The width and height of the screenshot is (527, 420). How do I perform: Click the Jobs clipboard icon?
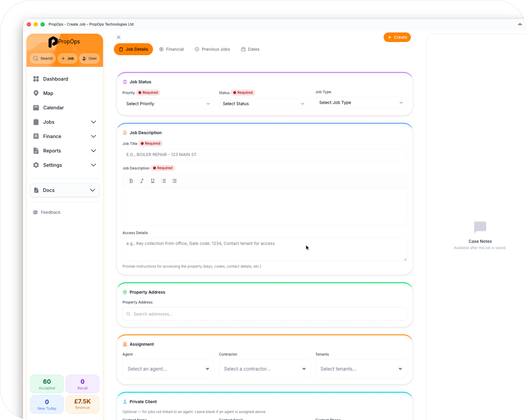pos(36,122)
